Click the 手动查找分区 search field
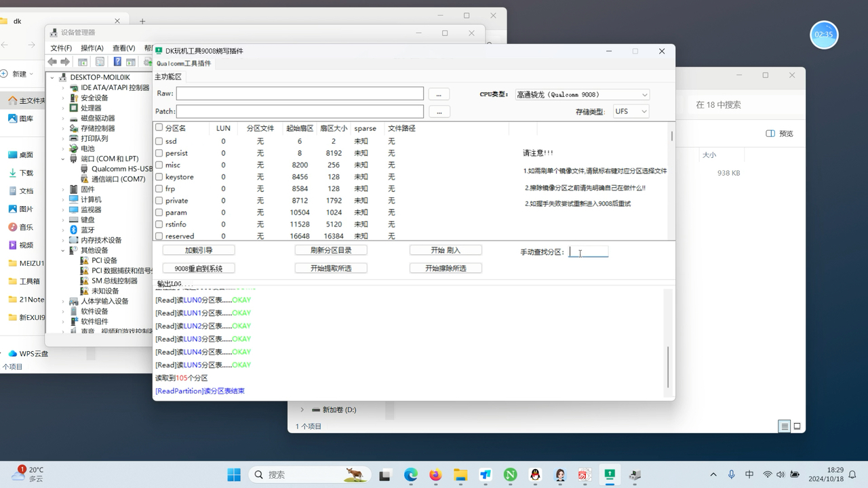This screenshot has width=868, height=488. click(589, 251)
